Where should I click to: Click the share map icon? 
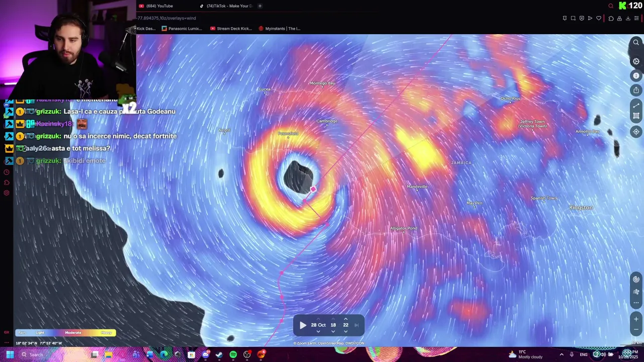click(x=636, y=90)
